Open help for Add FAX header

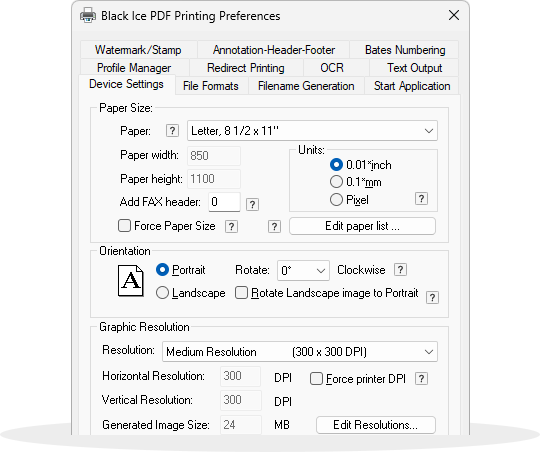[x=252, y=204]
